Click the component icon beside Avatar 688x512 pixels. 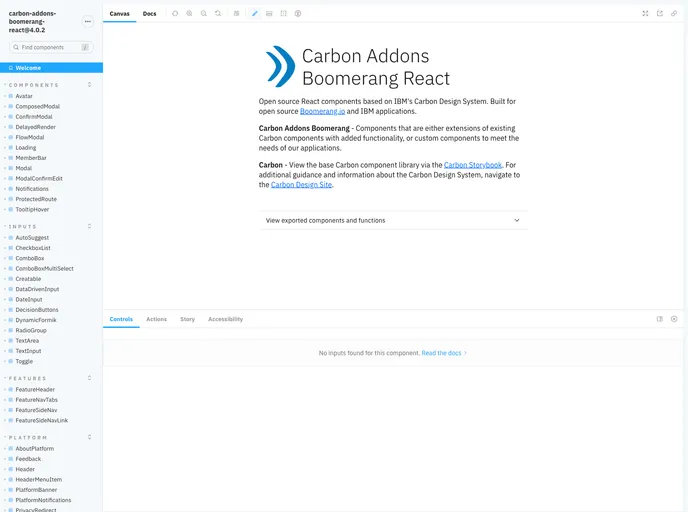coord(11,96)
